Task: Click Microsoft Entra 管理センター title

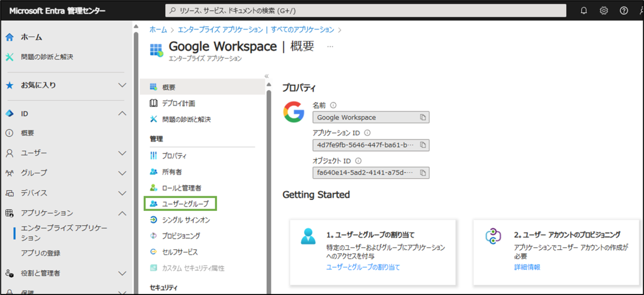Action: [57, 11]
